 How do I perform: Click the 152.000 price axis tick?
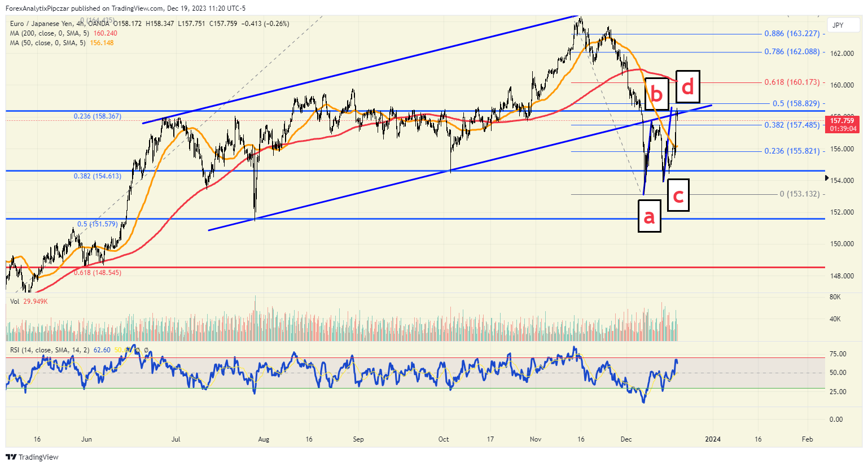pos(842,212)
